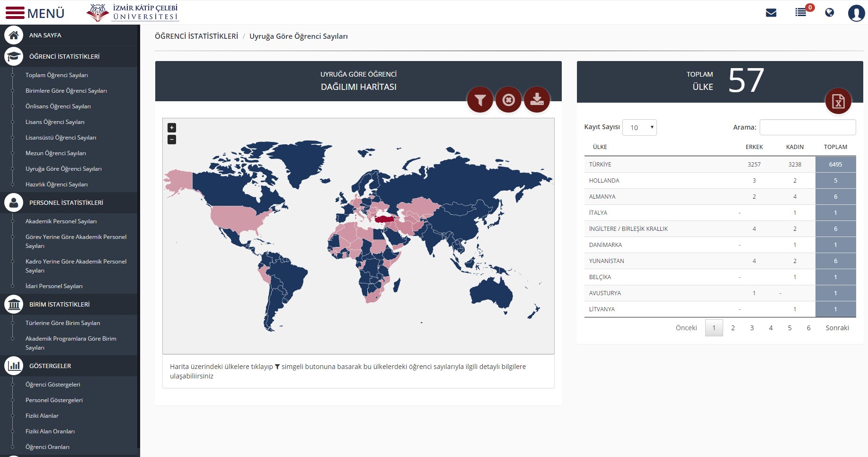Click the Arama search input field

tap(807, 127)
